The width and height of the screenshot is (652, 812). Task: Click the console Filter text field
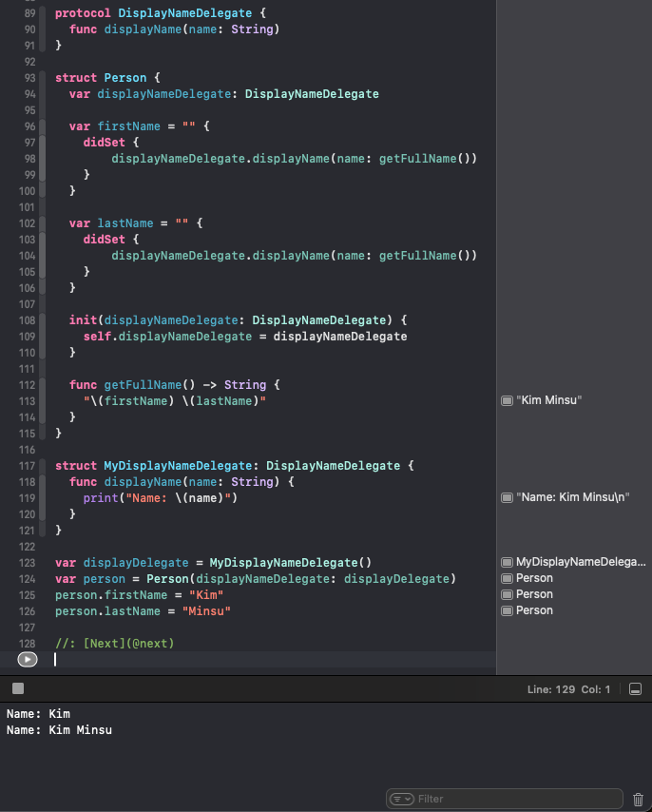[x=513, y=799]
